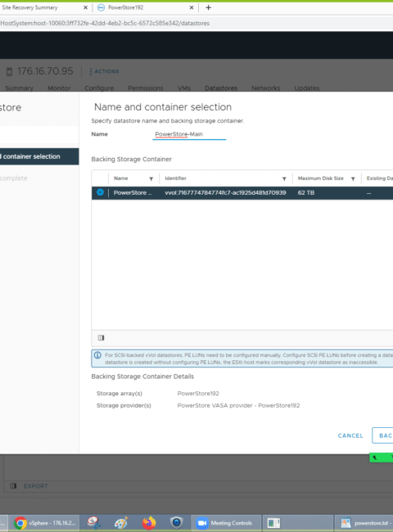
Task: Click the PowerStore VASA provider value
Action: point(238,405)
